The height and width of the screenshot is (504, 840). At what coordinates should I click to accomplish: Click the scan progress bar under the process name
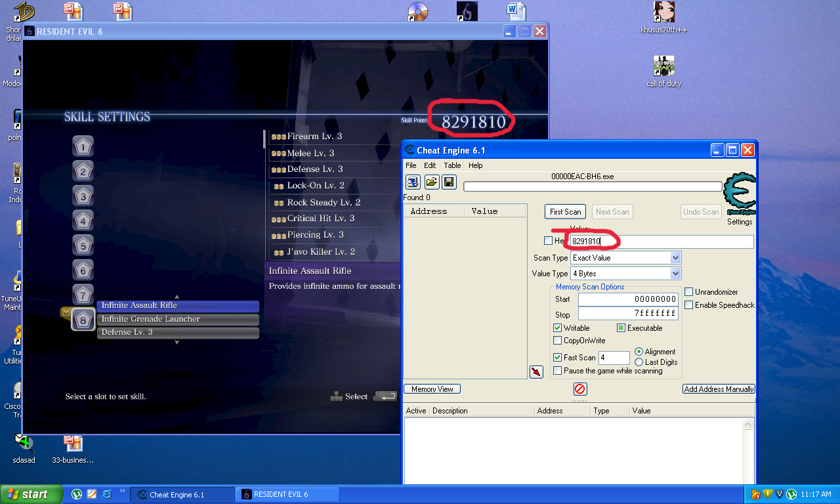point(593,186)
